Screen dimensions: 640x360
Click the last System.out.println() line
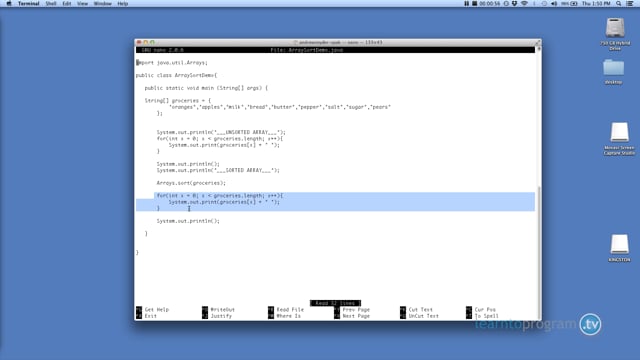pos(188,221)
